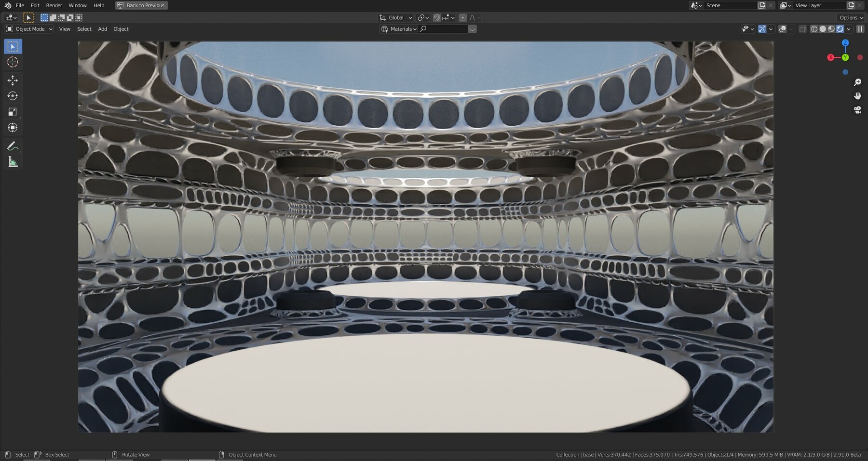The height and width of the screenshot is (461, 868).
Task: Pause the viewport render preview
Action: (860, 29)
